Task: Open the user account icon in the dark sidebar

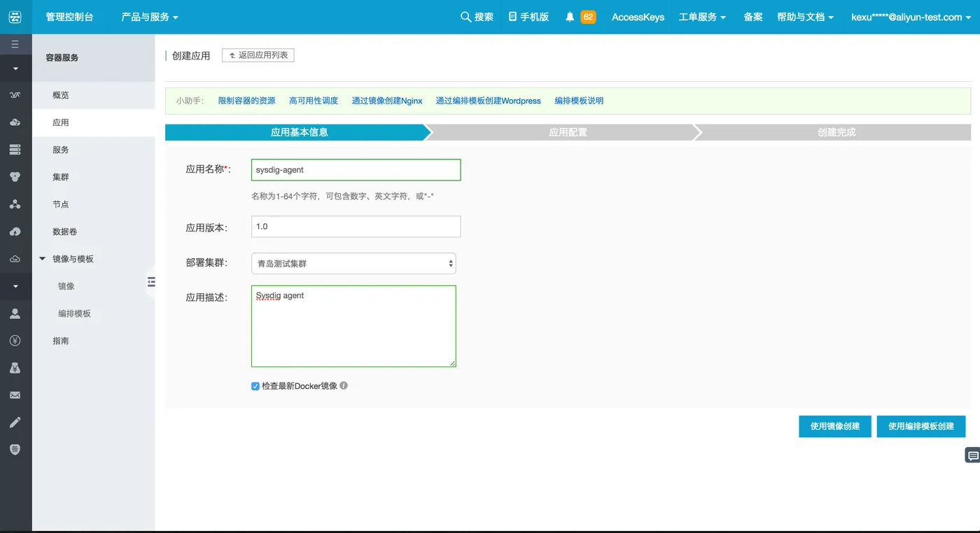Action: click(x=15, y=313)
